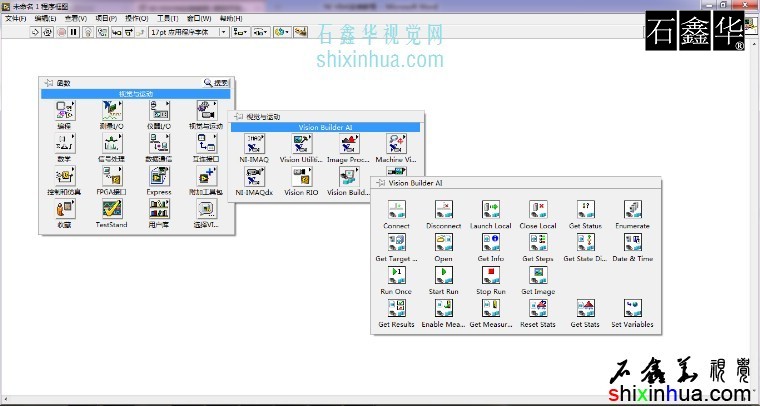The width and height of the screenshot is (760, 406).
Task: Toggle Highlight Execution lightbulb
Action: click(x=88, y=32)
